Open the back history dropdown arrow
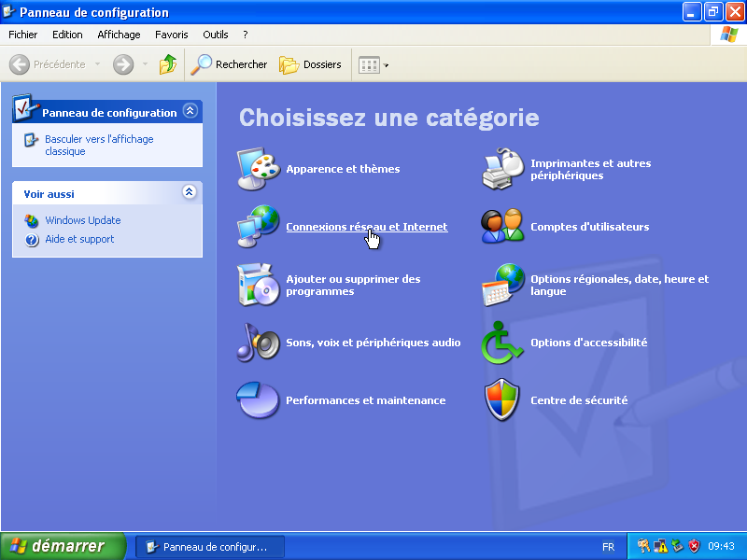This screenshot has height=560, width=747. [98, 64]
